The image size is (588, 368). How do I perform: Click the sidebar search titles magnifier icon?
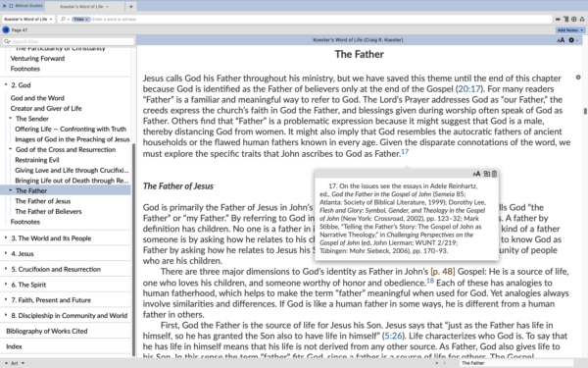tap(7, 41)
